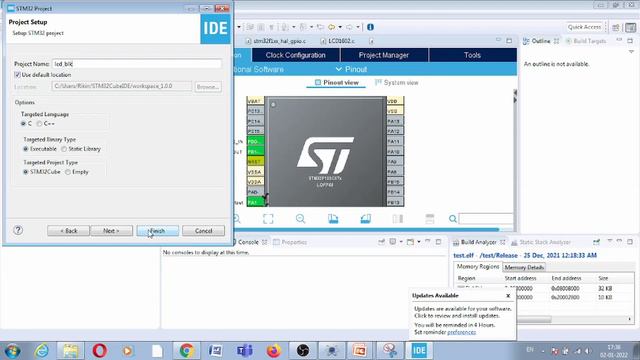Screen dimensions: 640x360
Task: Open the Project Manager tab
Action: click(384, 55)
